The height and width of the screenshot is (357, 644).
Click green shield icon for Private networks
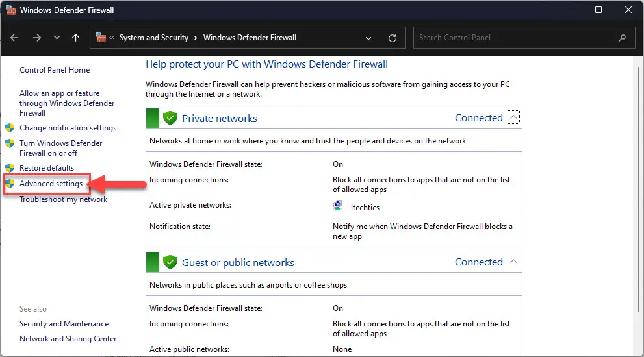[170, 118]
